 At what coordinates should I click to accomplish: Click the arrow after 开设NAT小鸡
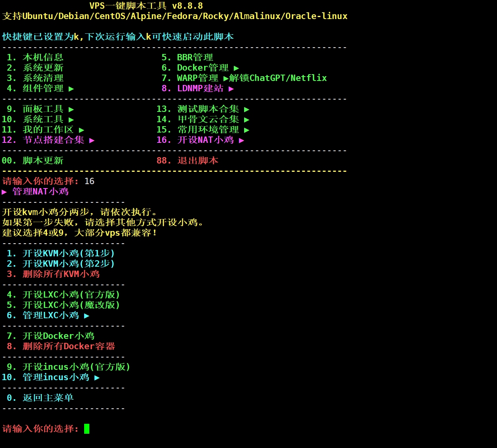[x=241, y=140]
